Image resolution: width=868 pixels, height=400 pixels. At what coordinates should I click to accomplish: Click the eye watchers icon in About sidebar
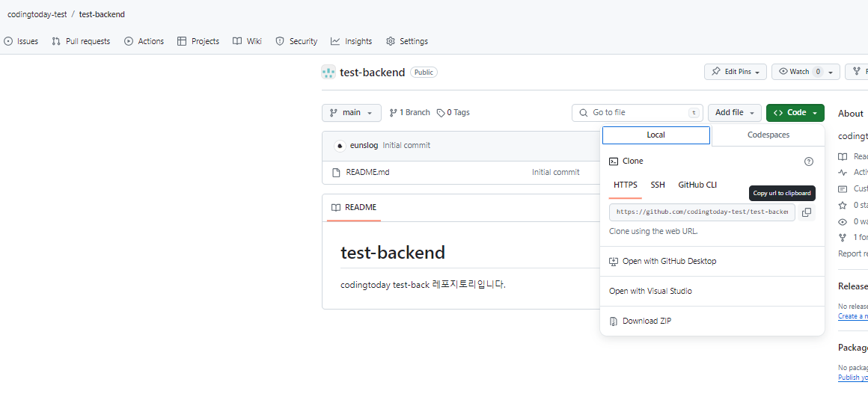pos(843,222)
